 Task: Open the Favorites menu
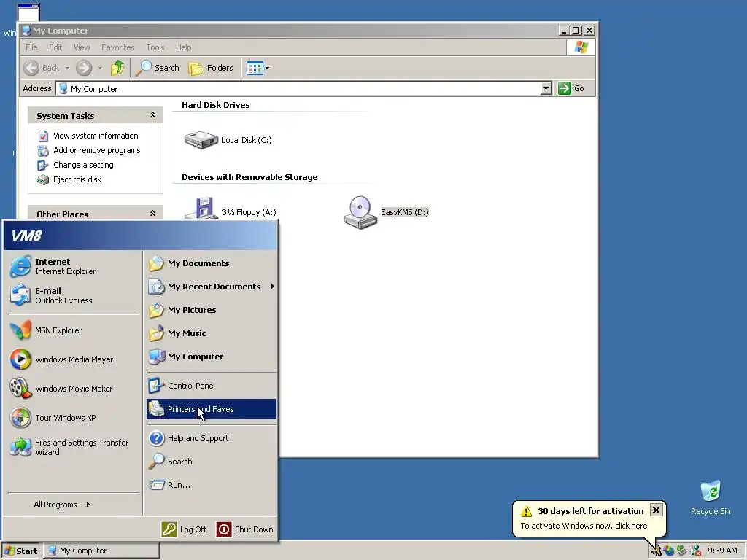pos(117,47)
